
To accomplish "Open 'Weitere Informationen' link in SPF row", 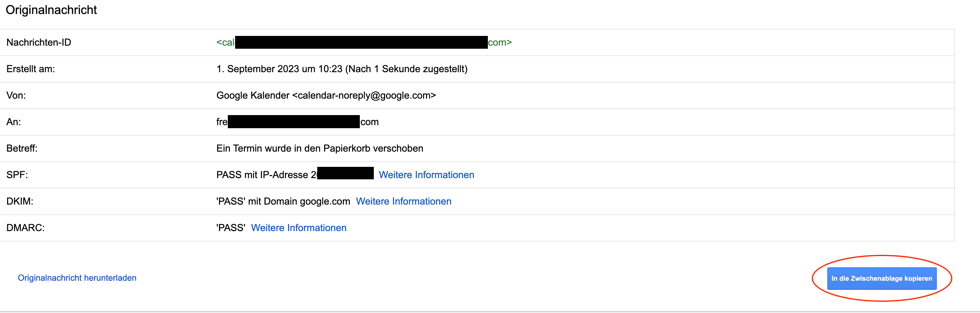I will pyautogui.click(x=426, y=175).
